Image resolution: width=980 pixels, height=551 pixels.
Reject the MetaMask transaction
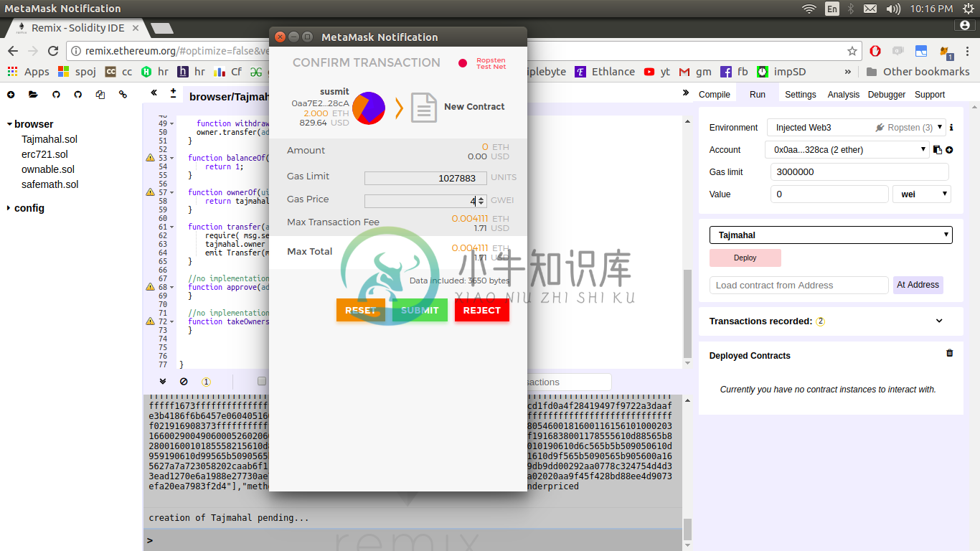pyautogui.click(x=482, y=310)
